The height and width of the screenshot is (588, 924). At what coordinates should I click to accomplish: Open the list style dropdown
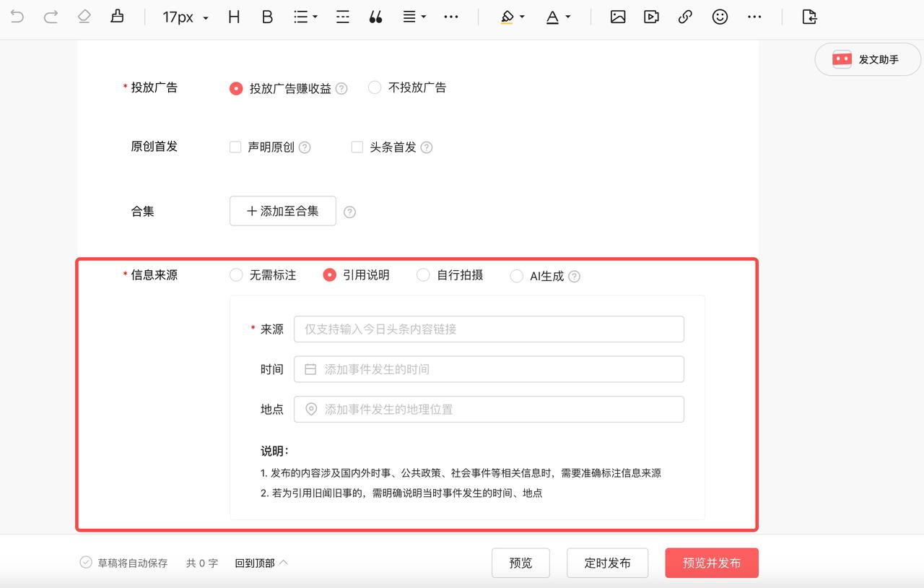click(304, 16)
